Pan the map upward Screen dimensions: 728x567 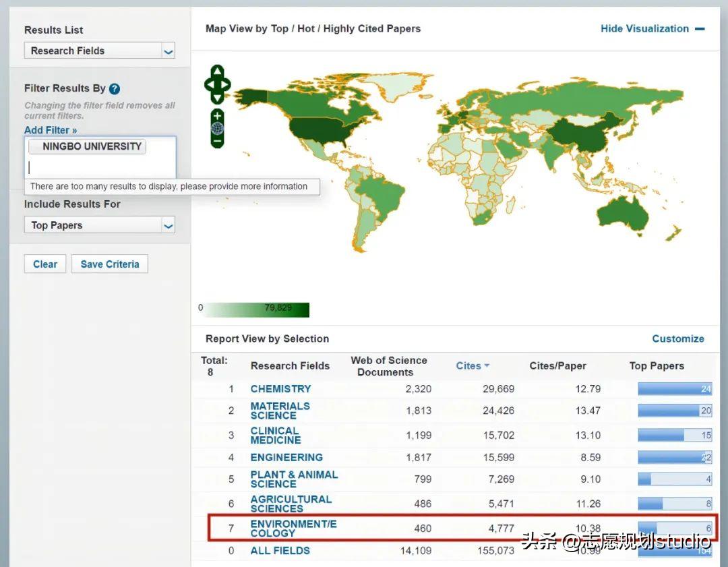click(x=217, y=72)
